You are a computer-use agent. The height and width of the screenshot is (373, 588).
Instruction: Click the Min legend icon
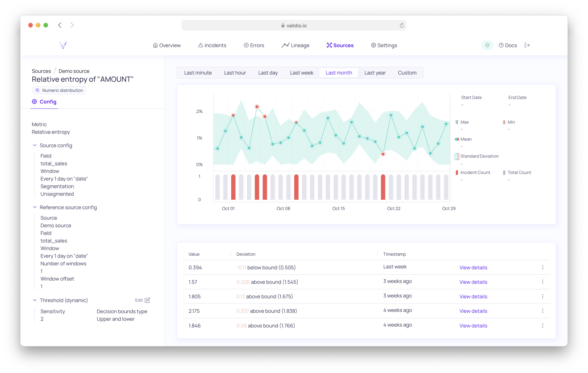504,122
